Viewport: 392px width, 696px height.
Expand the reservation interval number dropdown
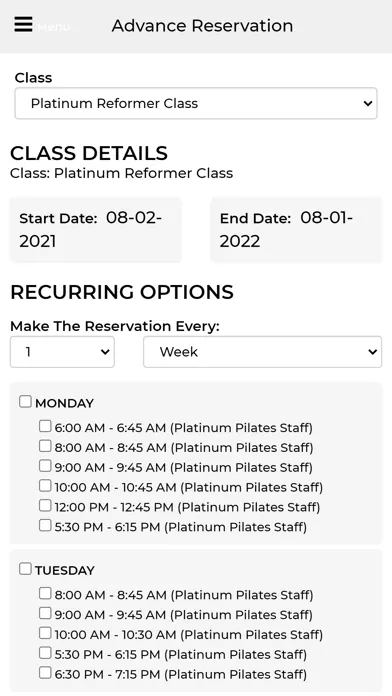[62, 352]
